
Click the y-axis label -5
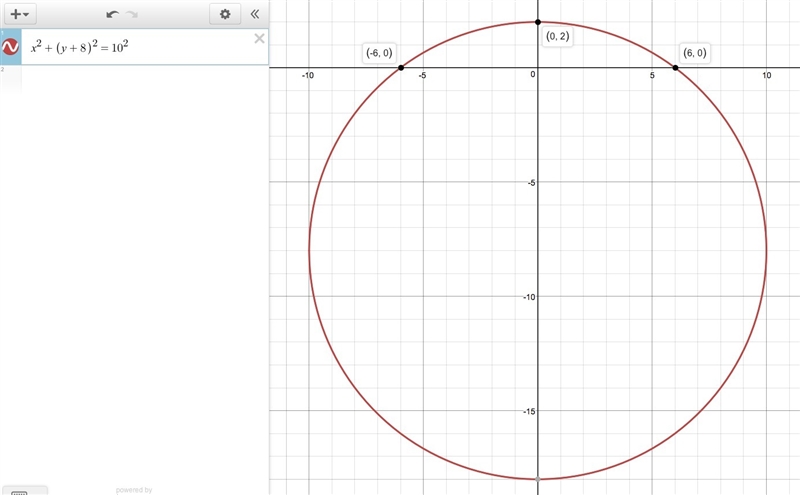click(531, 183)
